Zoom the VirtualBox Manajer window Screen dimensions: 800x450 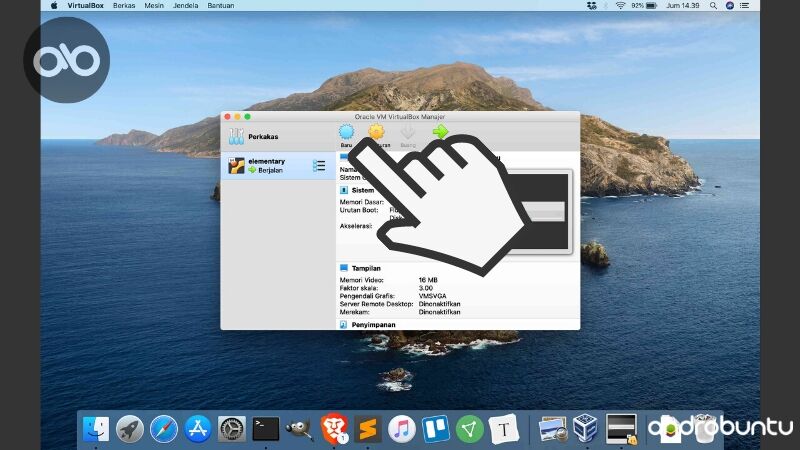click(247, 117)
